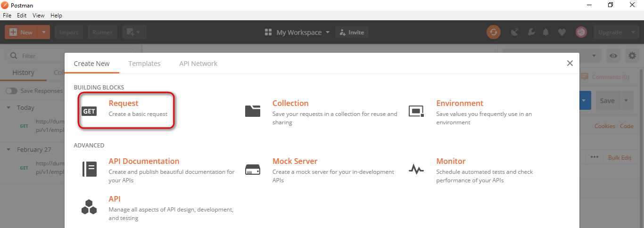
Task: Click the Postman logo in title bar
Action: [x=5, y=5]
